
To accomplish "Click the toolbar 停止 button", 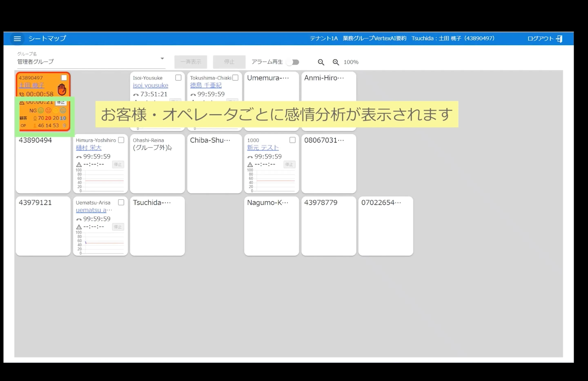I will (x=229, y=62).
